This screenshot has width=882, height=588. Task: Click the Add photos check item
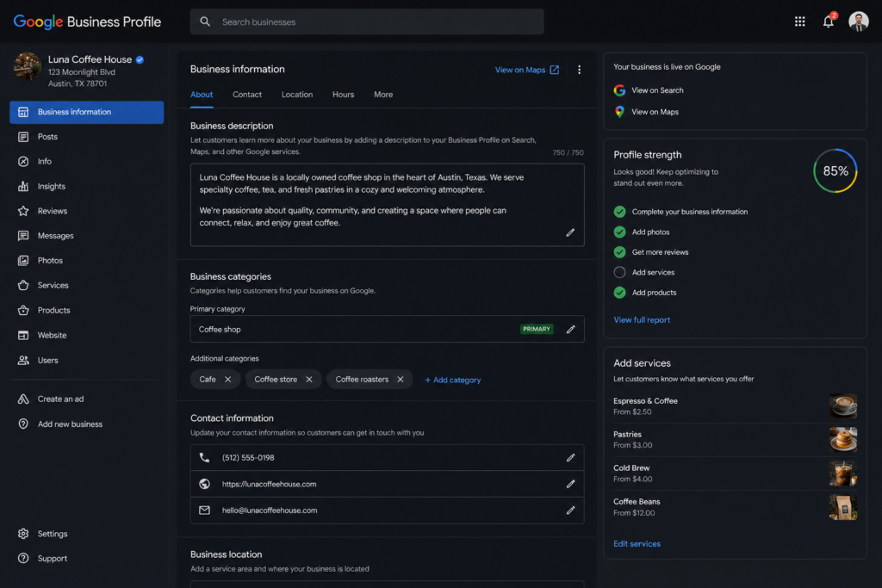pos(642,232)
